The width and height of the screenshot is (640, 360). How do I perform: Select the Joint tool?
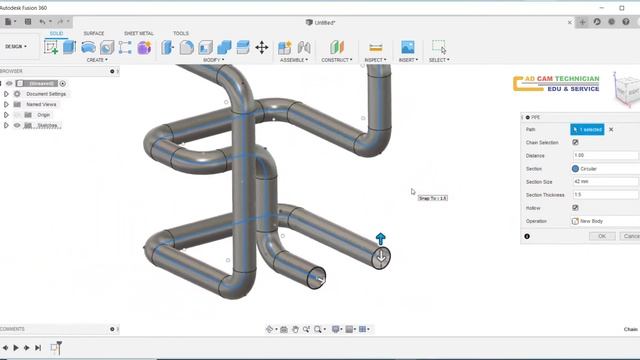[304, 47]
